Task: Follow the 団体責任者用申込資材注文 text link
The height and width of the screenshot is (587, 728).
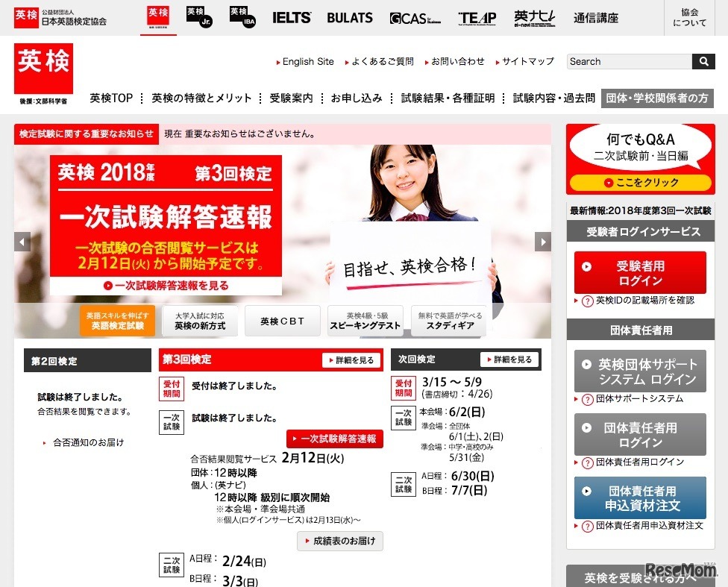Action: coord(650,526)
